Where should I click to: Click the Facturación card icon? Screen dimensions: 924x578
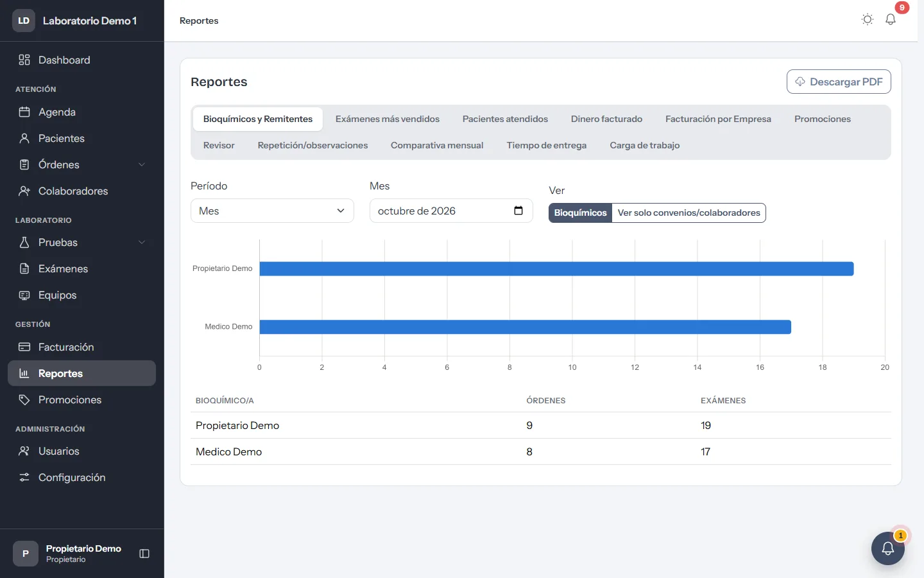(24, 347)
